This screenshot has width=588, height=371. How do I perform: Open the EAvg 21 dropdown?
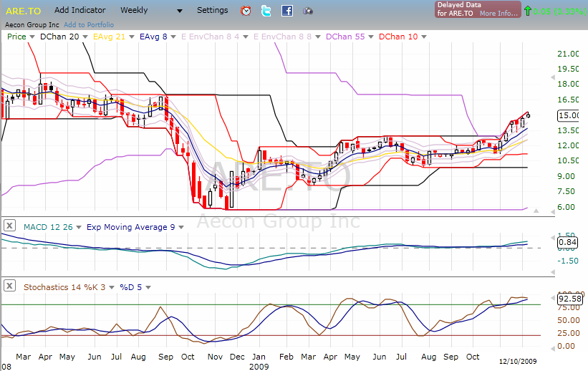132,37
